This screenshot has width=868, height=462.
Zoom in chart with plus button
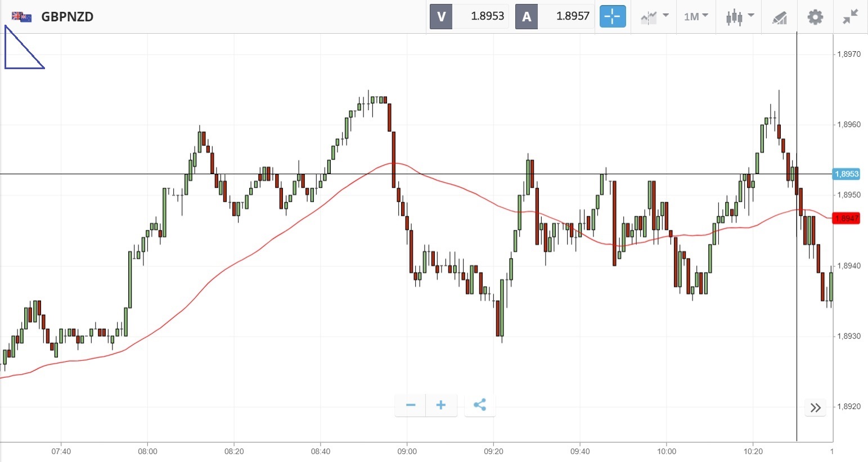point(441,405)
